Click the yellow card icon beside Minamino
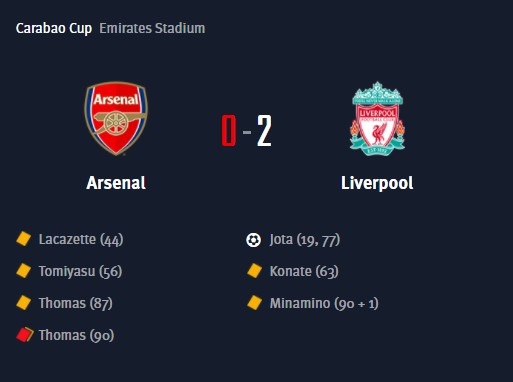The image size is (513, 382). (x=255, y=303)
